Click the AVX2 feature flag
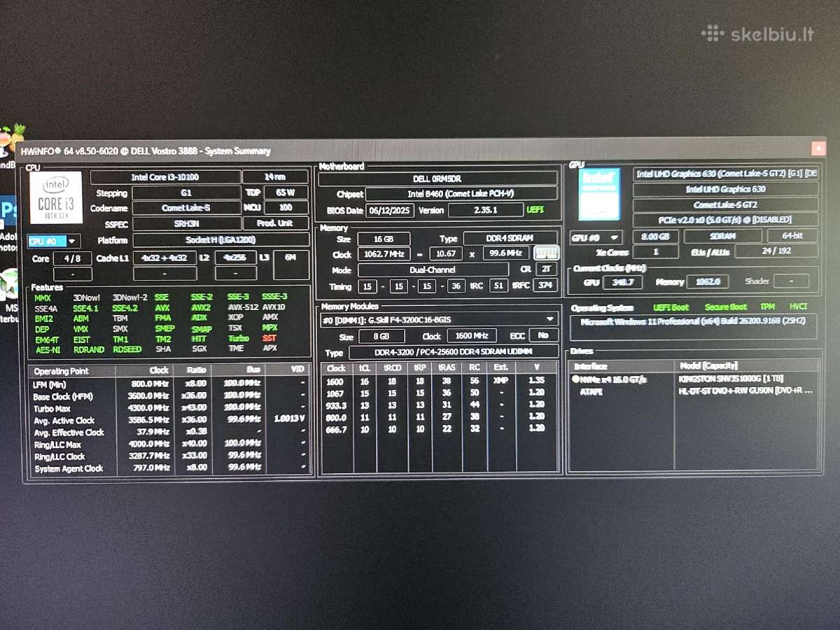 click(x=201, y=307)
